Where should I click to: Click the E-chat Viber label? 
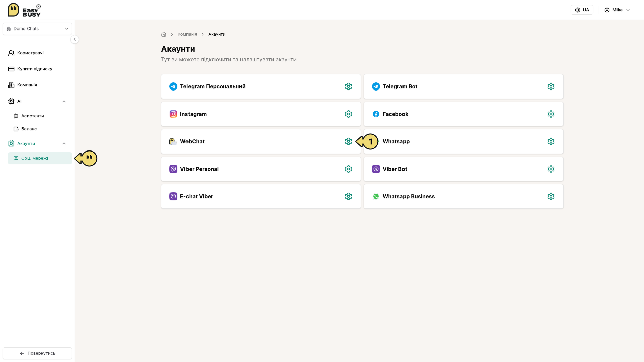pyautogui.click(x=197, y=196)
